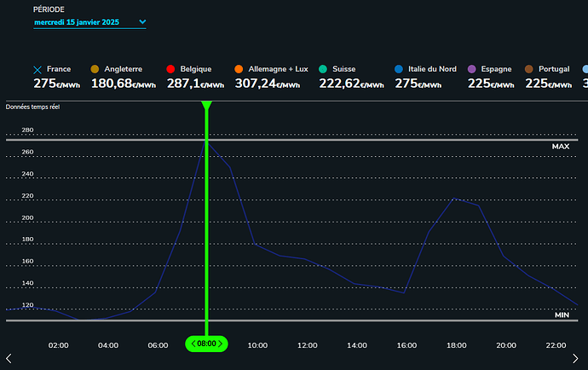Screen dimensions: 588x370
Task: Toggle the France series X icon
Action: 37,69
